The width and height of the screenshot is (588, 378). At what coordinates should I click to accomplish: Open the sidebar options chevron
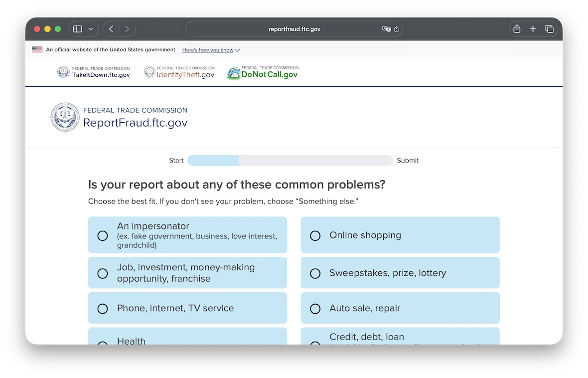[x=91, y=29]
